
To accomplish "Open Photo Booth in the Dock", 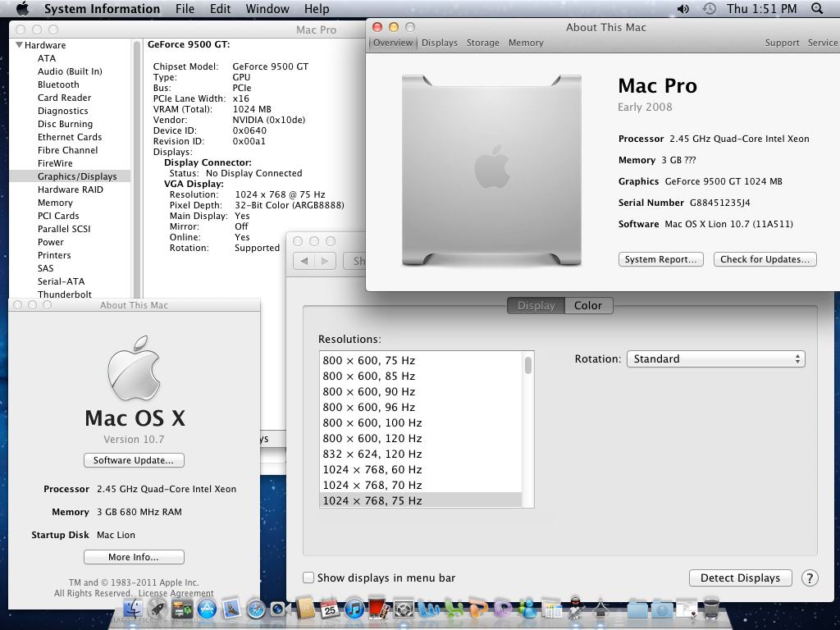I will (x=379, y=609).
